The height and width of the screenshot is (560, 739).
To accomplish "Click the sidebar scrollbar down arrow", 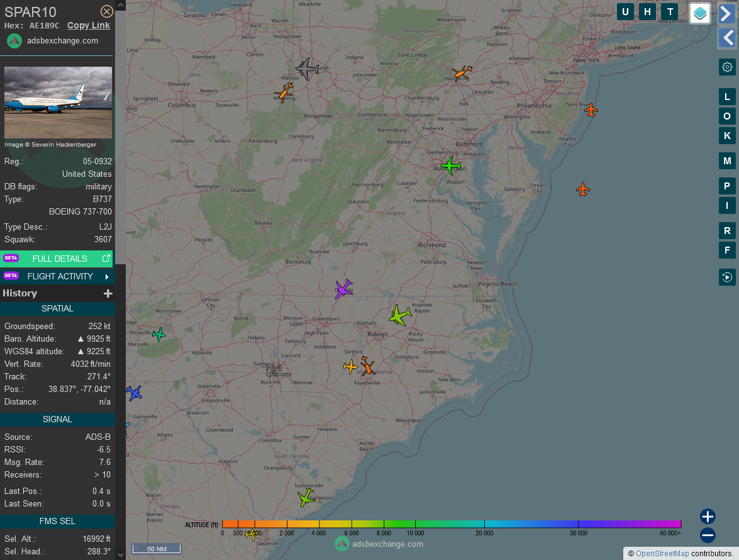I will (121, 555).
